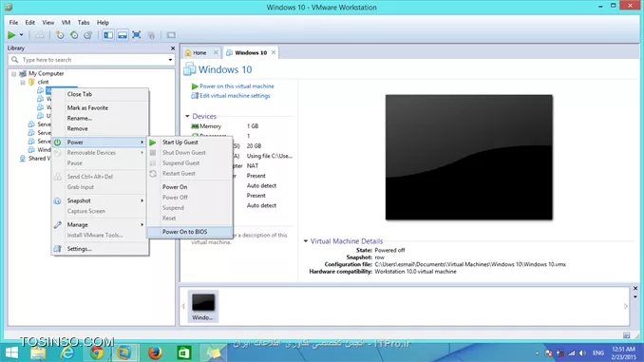
Task: Click the VM screen preview
Action: 468,158
